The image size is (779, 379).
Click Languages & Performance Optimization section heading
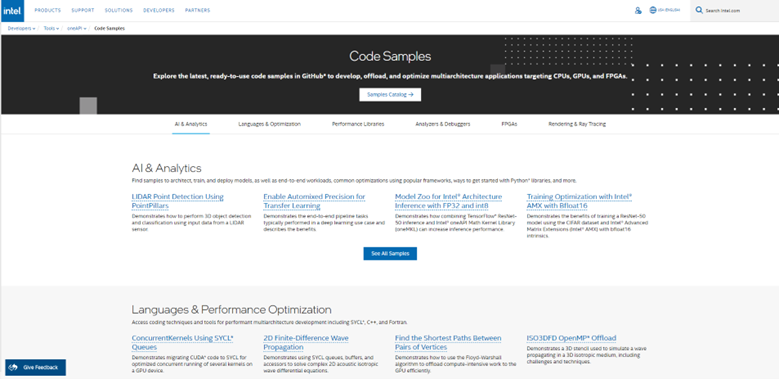232,310
